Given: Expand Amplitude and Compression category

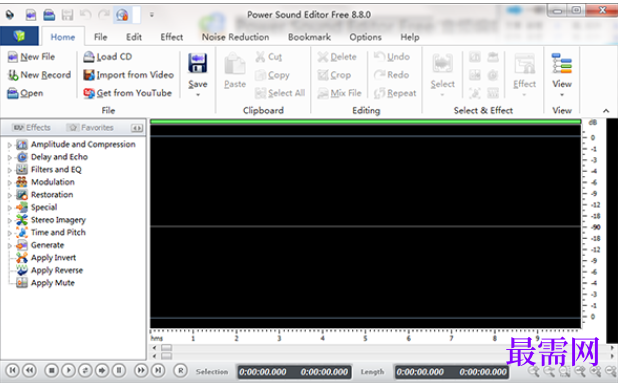Looking at the screenshot, I should pyautogui.click(x=10, y=145).
